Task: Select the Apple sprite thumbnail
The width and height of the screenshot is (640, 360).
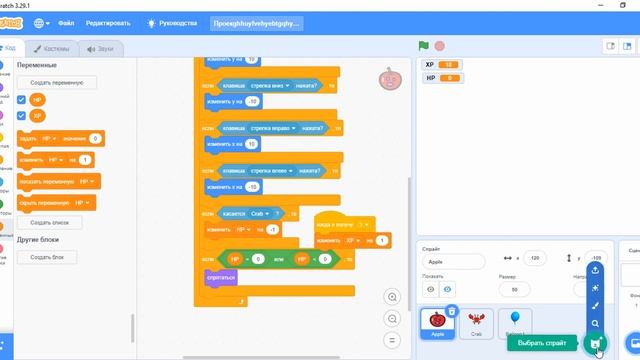Action: click(437, 323)
